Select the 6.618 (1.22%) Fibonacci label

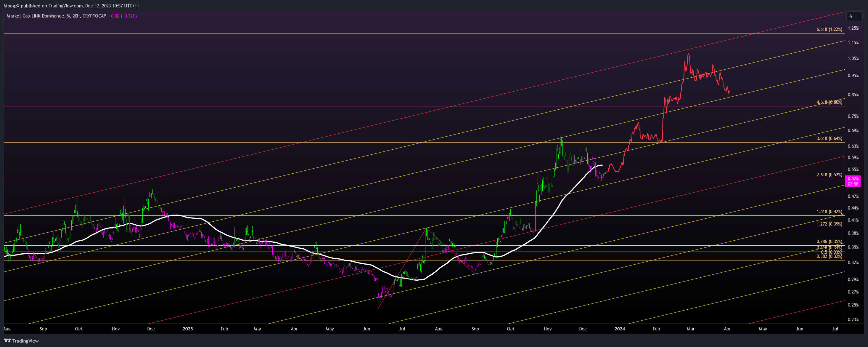(x=829, y=29)
